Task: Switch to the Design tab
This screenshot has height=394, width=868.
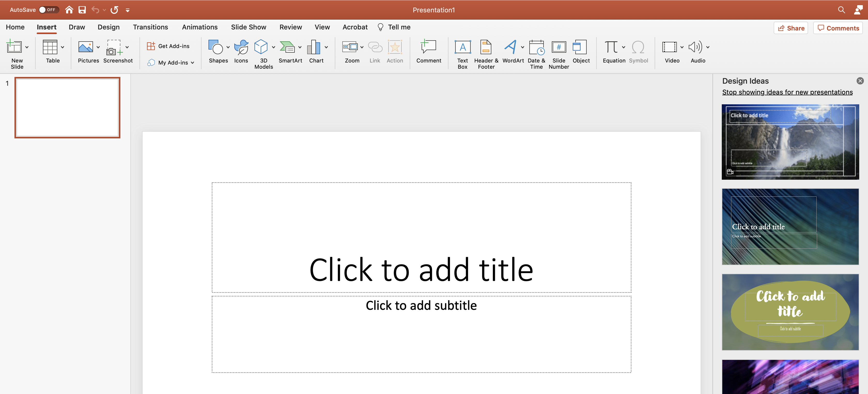Action: [109, 27]
